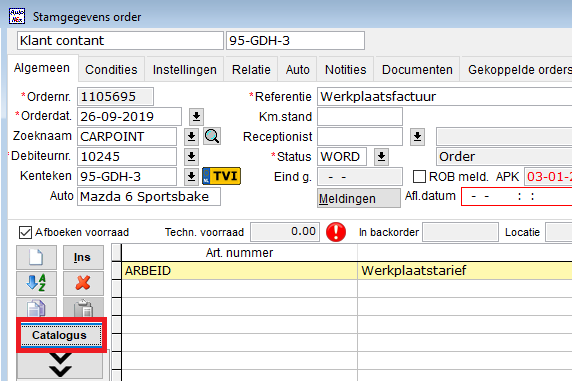Click the application icon in title bar
Image resolution: width=572 pixels, height=381 pixels.
[x=17, y=16]
